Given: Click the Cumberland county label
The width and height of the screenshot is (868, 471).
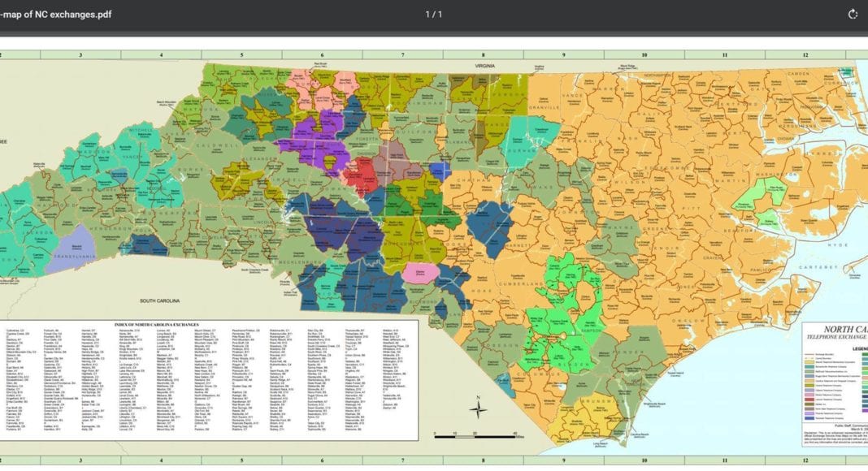Looking at the screenshot, I should pyautogui.click(x=520, y=283).
